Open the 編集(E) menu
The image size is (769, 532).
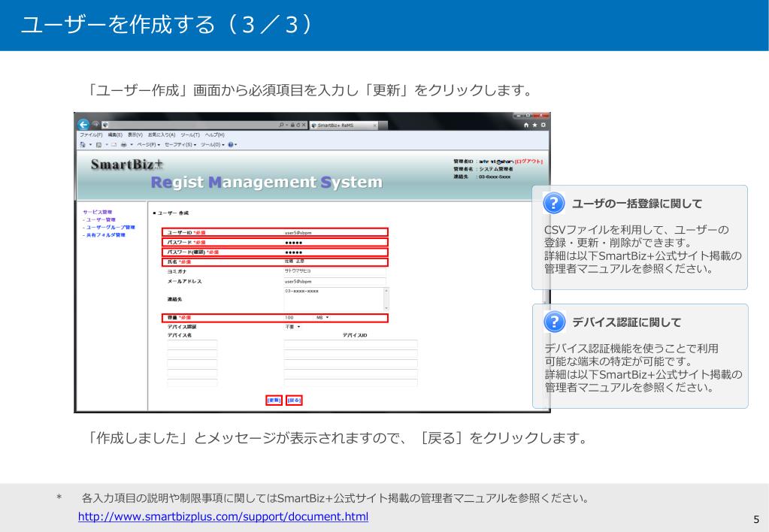coord(115,135)
